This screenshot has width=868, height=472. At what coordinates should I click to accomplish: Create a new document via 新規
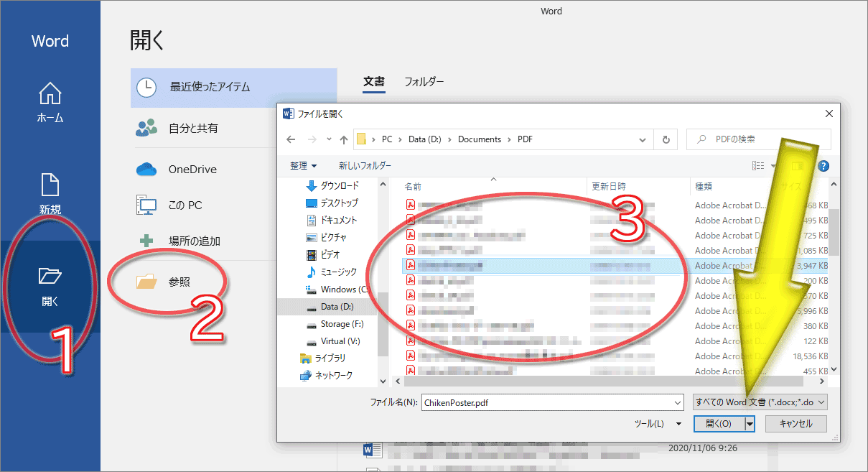pos(50,195)
